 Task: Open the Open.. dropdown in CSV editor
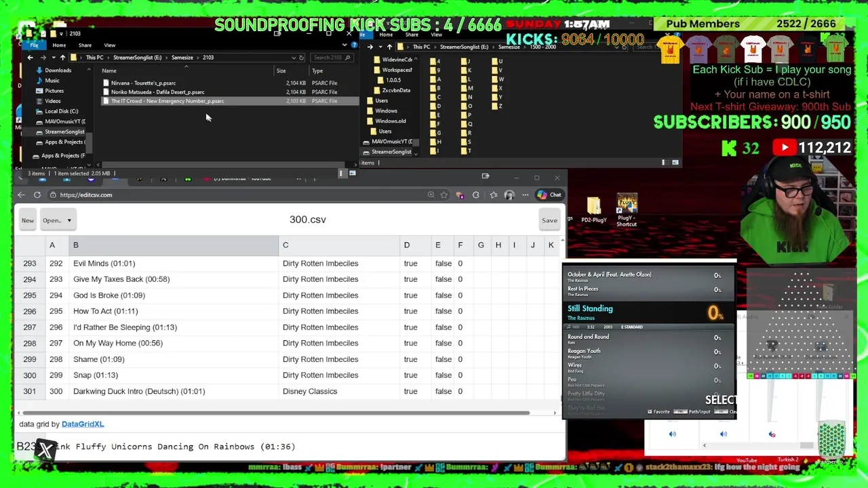coord(57,220)
